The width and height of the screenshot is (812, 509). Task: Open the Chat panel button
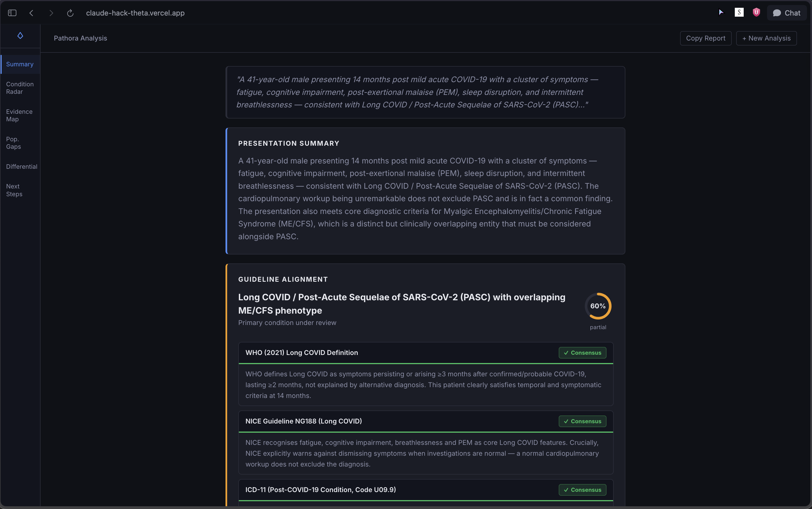point(786,13)
